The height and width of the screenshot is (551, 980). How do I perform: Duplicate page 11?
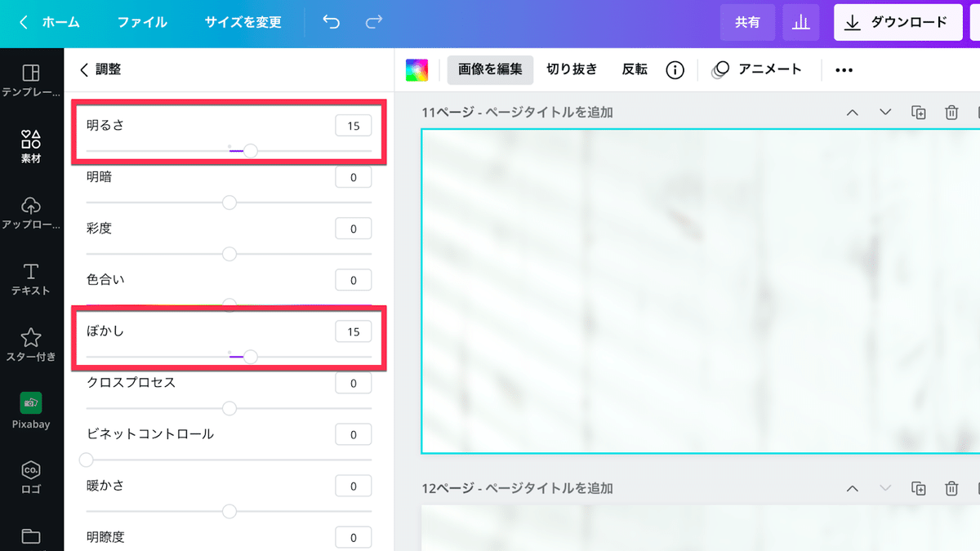pyautogui.click(x=919, y=113)
